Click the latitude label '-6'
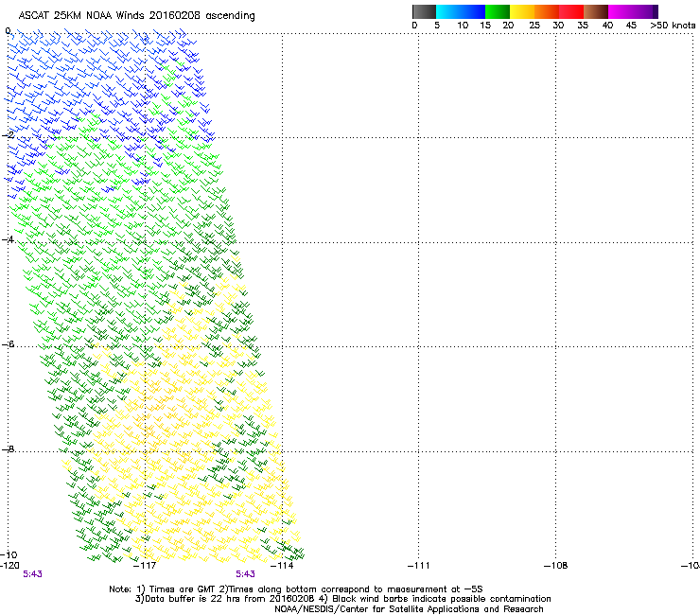Viewport: 700px width, 615px height. coord(8,343)
